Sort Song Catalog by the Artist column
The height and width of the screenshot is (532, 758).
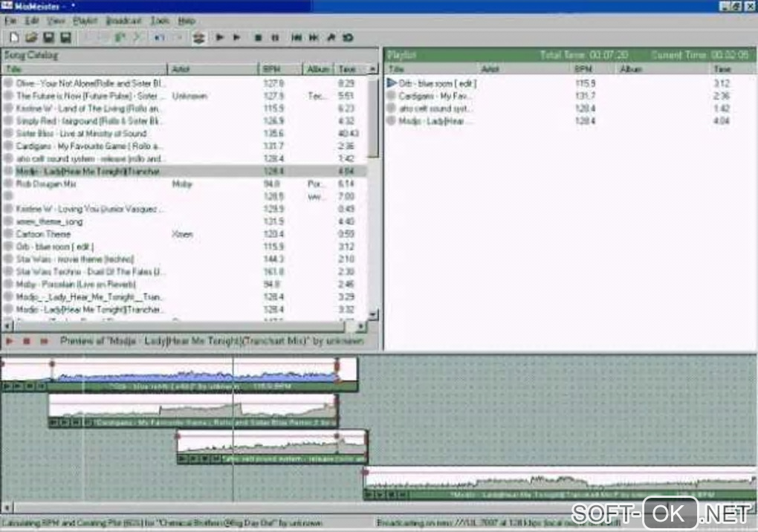point(213,69)
